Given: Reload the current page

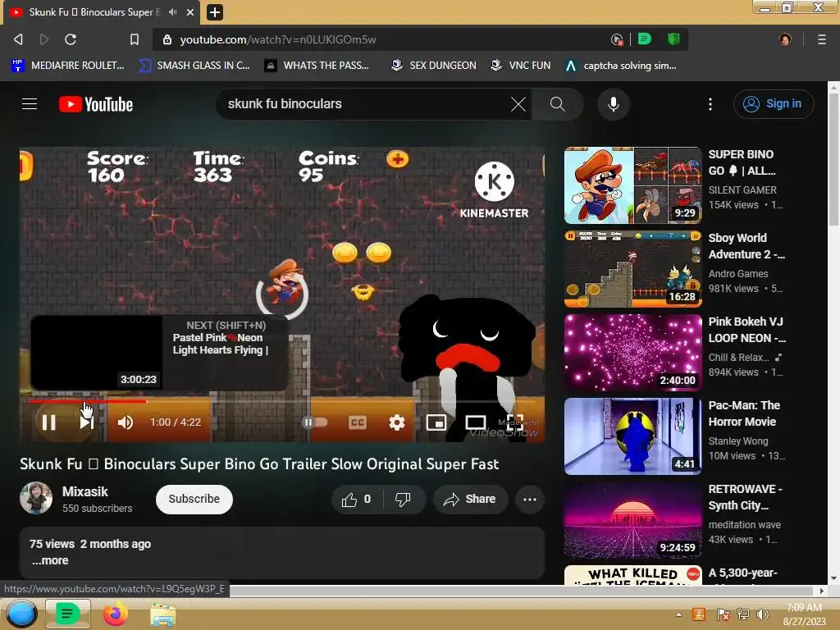Looking at the screenshot, I should pyautogui.click(x=71, y=39).
